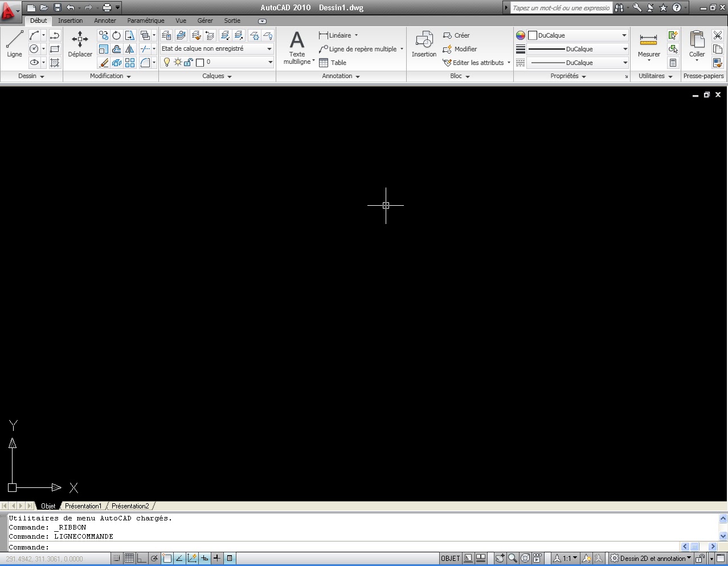This screenshot has height=566, width=728.
Task: Expand the Linéaire dimension dropdown
Action: click(356, 35)
